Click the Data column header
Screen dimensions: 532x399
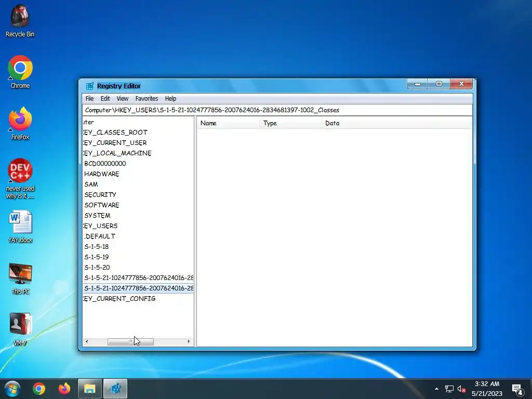396,123
